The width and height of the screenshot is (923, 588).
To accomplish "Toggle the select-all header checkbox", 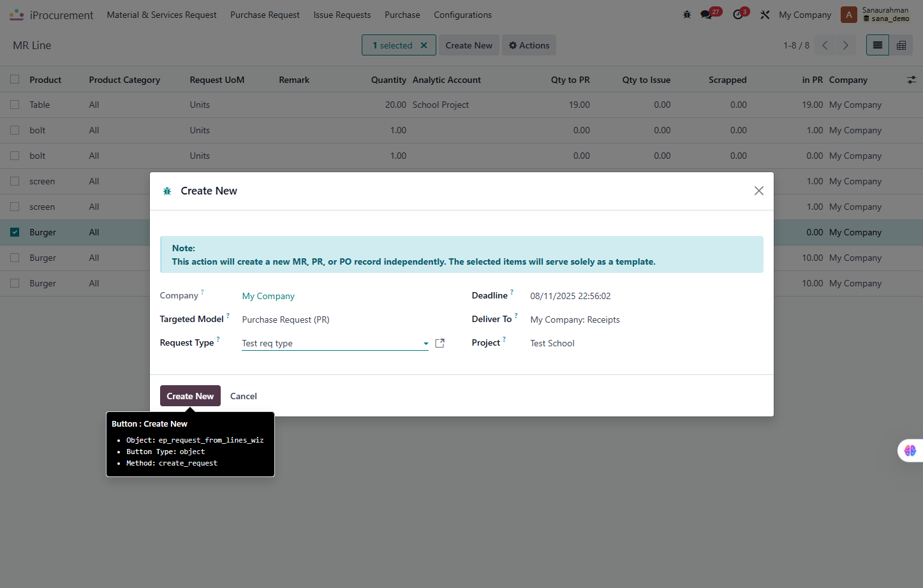I will (15, 80).
